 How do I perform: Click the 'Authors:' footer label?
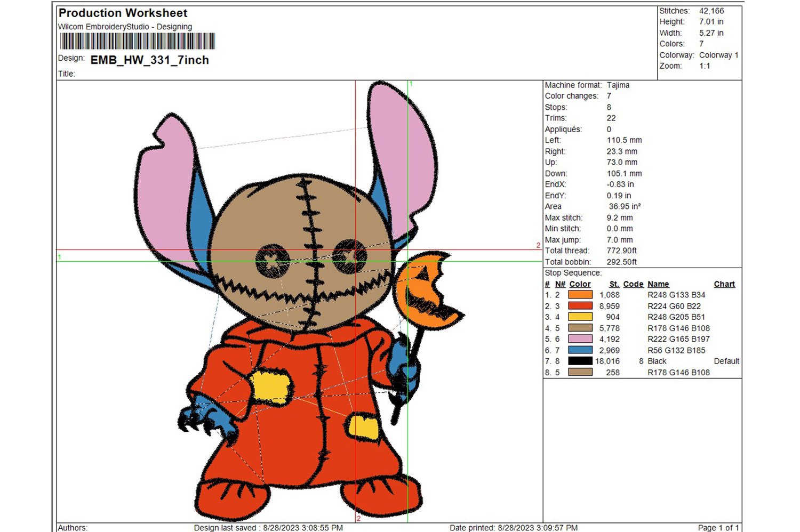click(73, 528)
